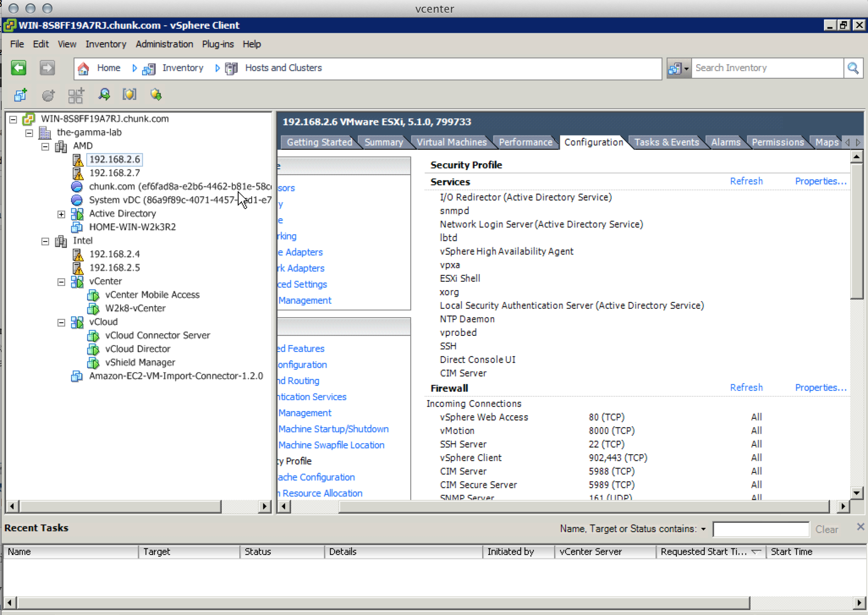The image size is (868, 615).
Task: Switch to the Virtual Machines tab
Action: 451,142
